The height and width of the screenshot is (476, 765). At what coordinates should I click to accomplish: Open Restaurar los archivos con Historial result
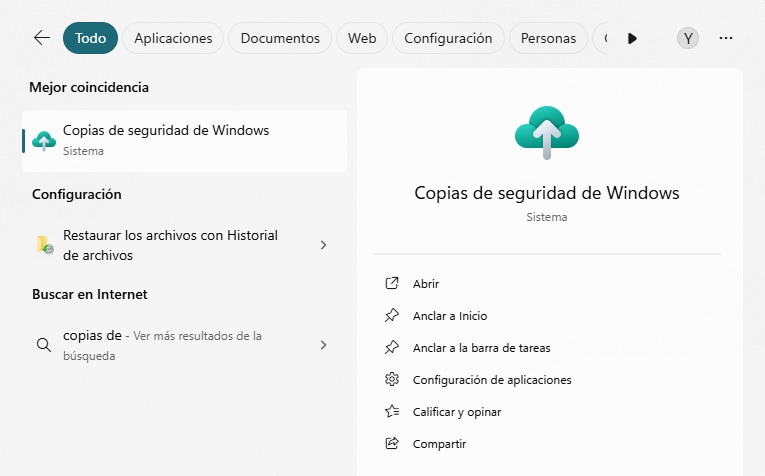tap(184, 245)
